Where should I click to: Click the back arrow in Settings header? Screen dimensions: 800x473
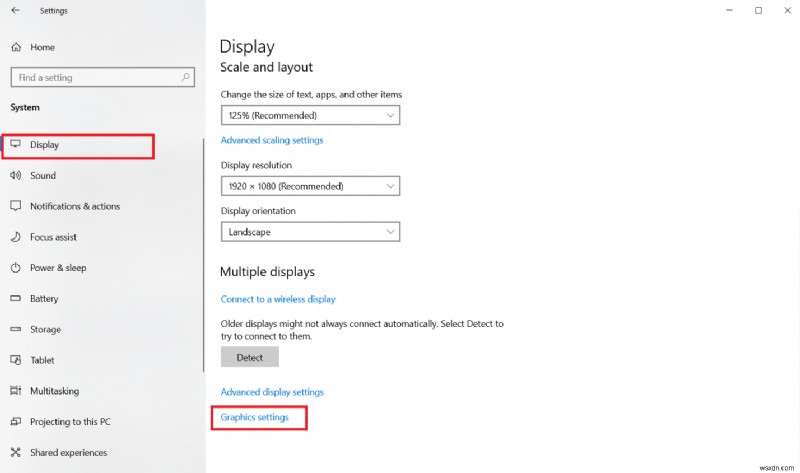[15, 11]
